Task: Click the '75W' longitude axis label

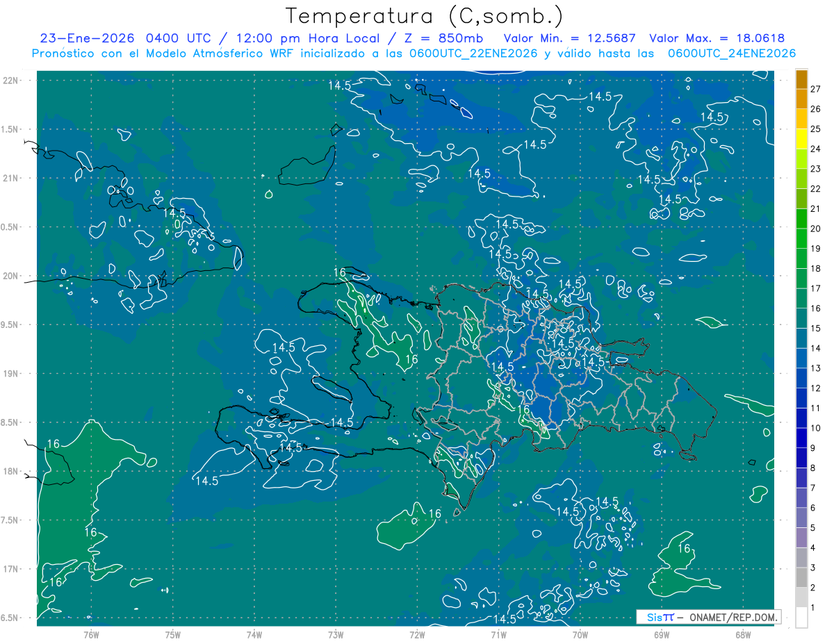Action: pos(173,634)
